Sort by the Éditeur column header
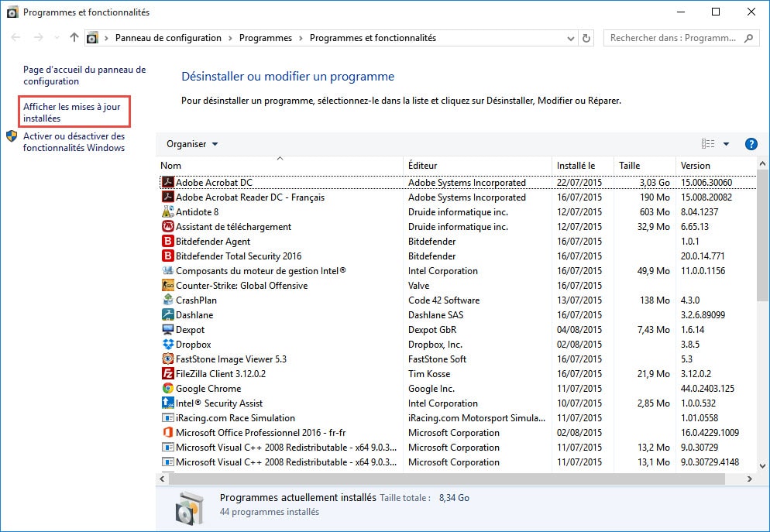 (x=478, y=166)
